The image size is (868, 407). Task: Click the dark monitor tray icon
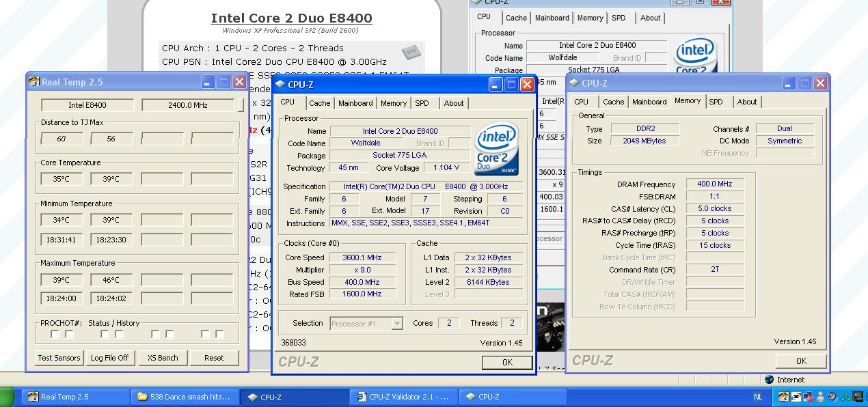coord(858,397)
